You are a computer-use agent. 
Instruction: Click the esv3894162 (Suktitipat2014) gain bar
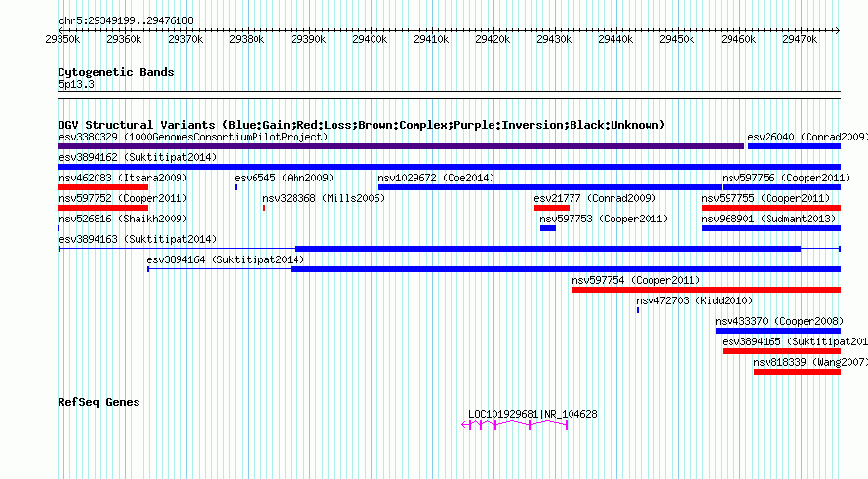click(x=449, y=167)
